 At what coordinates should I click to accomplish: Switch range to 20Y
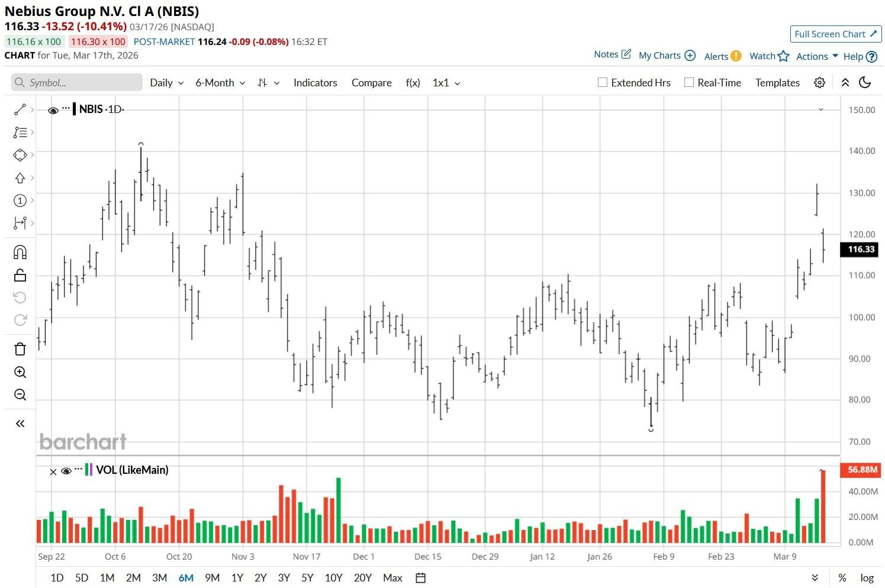[362, 578]
